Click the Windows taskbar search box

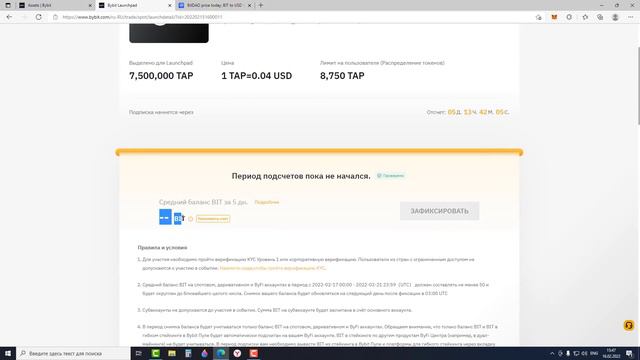73,353
